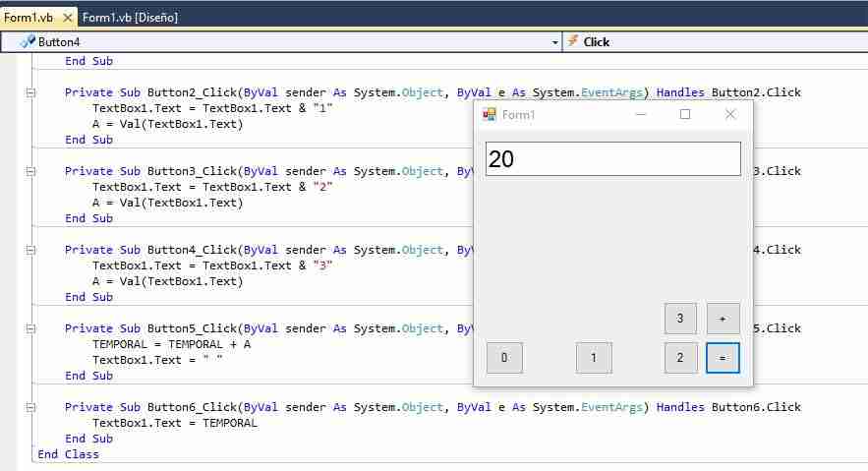Click the Button6_Click method name
The width and height of the screenshot is (868, 471).
(193, 407)
